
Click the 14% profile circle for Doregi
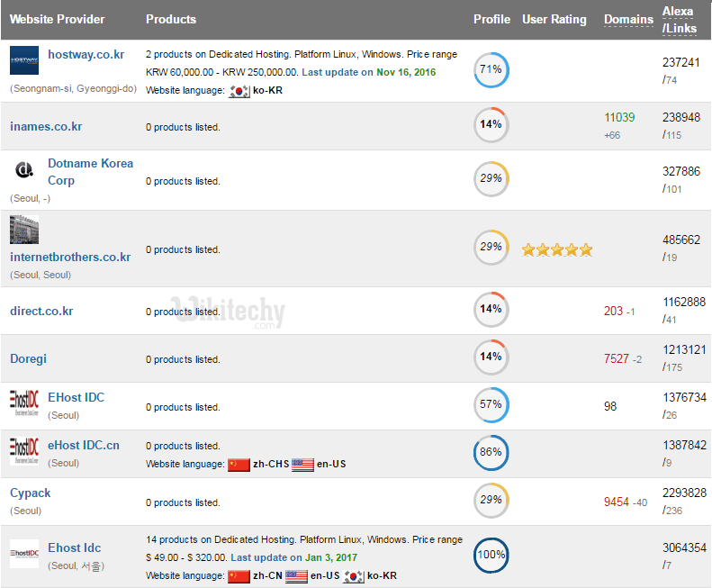491,357
